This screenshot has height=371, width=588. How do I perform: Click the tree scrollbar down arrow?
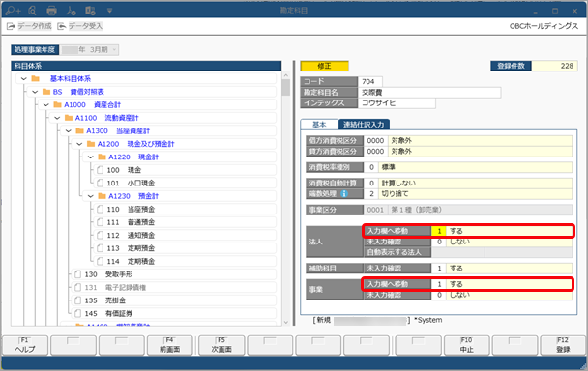pyautogui.click(x=286, y=323)
